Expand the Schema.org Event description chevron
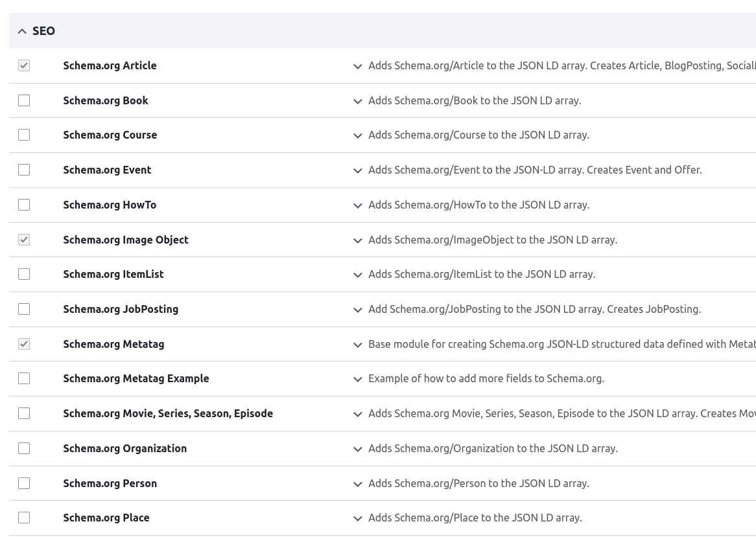 357,170
